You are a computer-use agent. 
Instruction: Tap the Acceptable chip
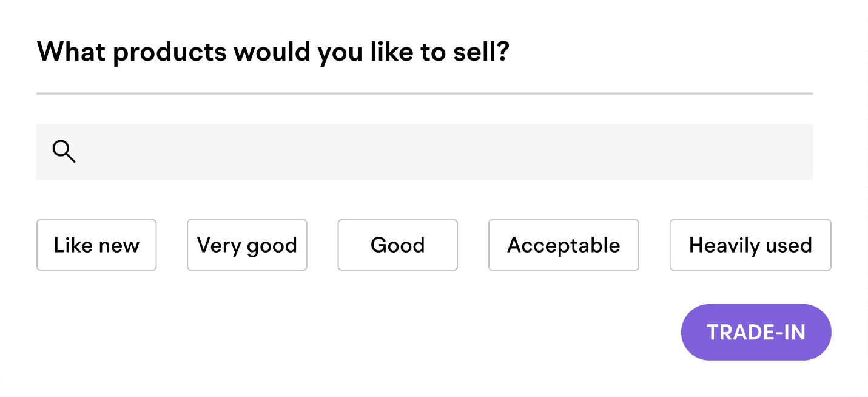tap(564, 245)
